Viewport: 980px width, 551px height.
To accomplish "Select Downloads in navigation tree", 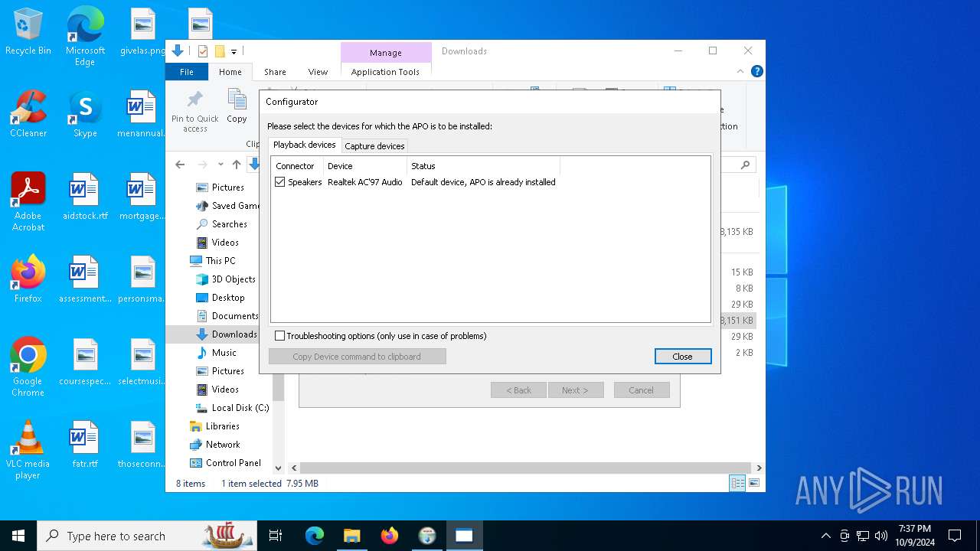I will pyautogui.click(x=226, y=334).
